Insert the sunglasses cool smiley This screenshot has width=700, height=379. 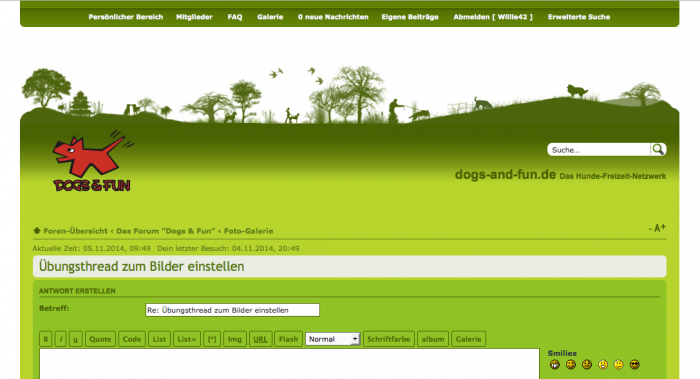point(634,365)
